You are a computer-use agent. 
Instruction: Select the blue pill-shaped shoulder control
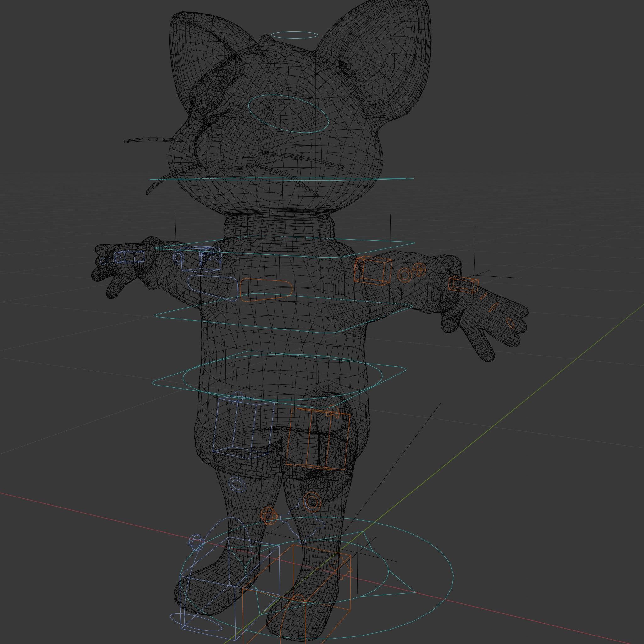[213, 288]
